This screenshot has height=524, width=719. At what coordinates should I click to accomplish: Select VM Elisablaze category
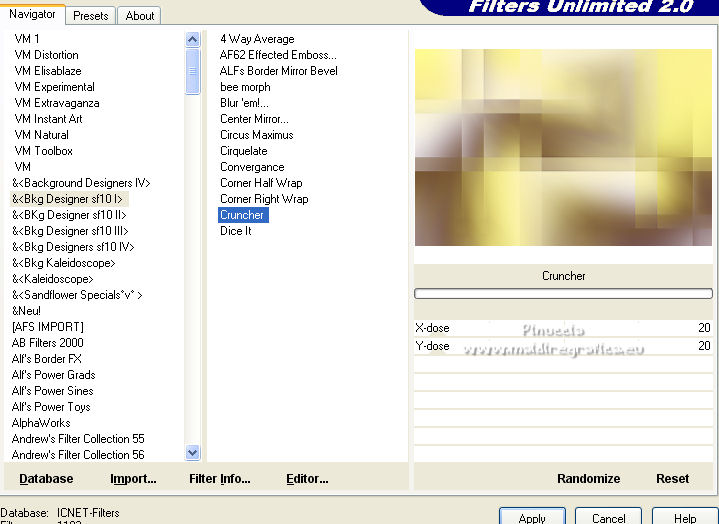[48, 71]
